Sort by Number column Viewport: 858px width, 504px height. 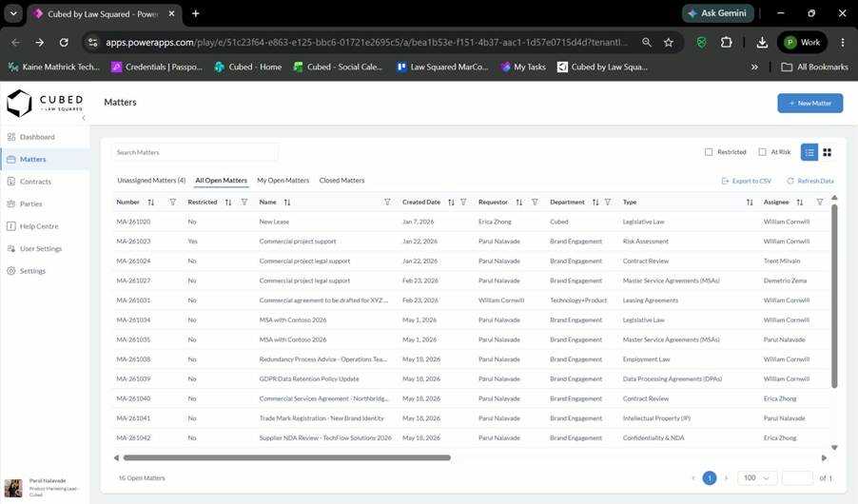151,203
